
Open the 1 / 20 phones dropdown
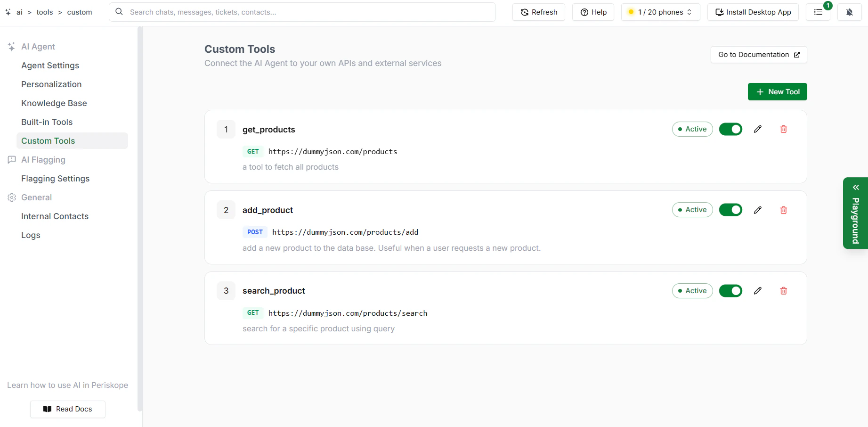(660, 12)
